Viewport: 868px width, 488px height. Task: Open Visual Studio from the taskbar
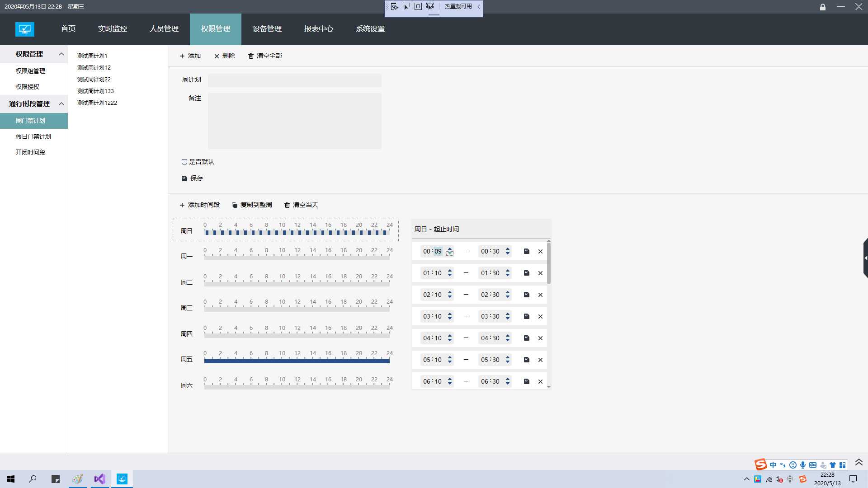tap(99, 479)
